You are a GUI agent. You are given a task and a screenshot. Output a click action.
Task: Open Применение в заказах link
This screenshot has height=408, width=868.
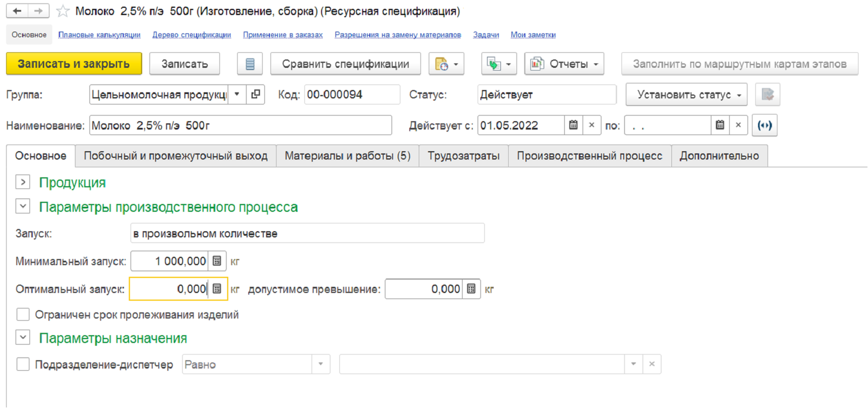(283, 34)
